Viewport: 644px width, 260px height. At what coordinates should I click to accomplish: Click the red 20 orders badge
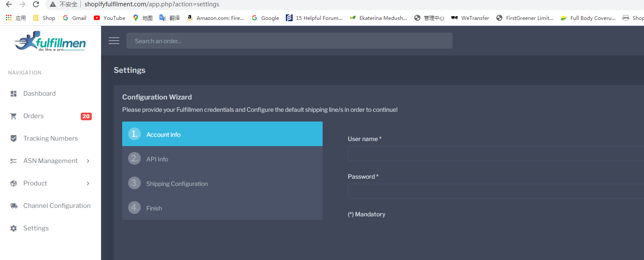pyautogui.click(x=86, y=116)
